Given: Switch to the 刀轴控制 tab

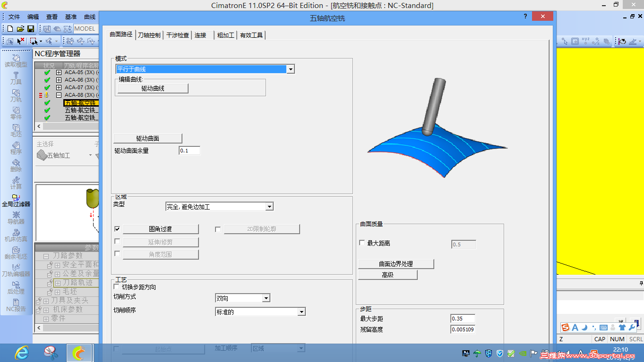Looking at the screenshot, I should (x=149, y=35).
